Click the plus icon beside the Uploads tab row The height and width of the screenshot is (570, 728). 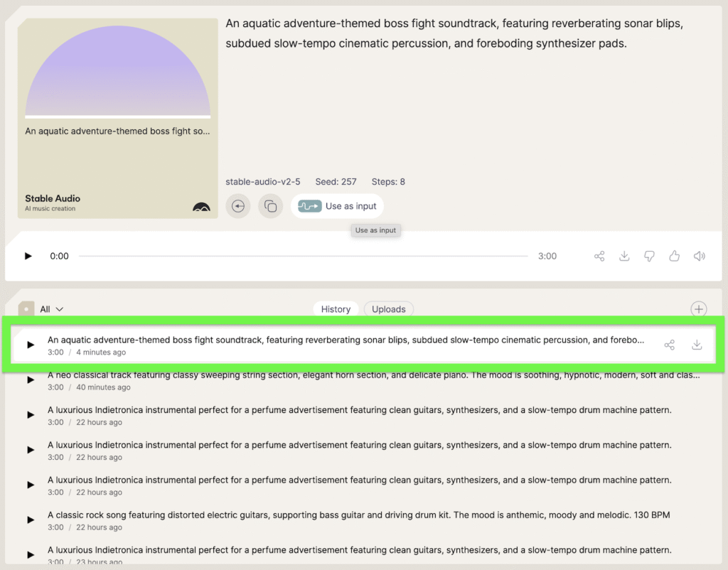tap(699, 308)
